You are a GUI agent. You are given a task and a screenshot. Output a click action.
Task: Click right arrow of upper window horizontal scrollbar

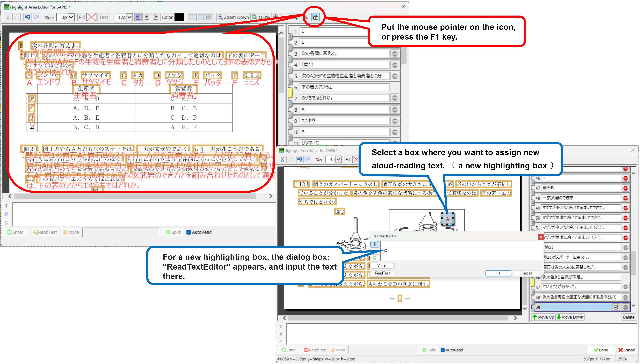pyautogui.click(x=271, y=196)
